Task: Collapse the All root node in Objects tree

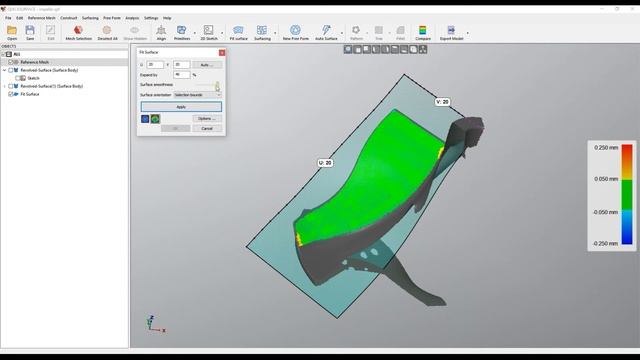Action: point(3,54)
